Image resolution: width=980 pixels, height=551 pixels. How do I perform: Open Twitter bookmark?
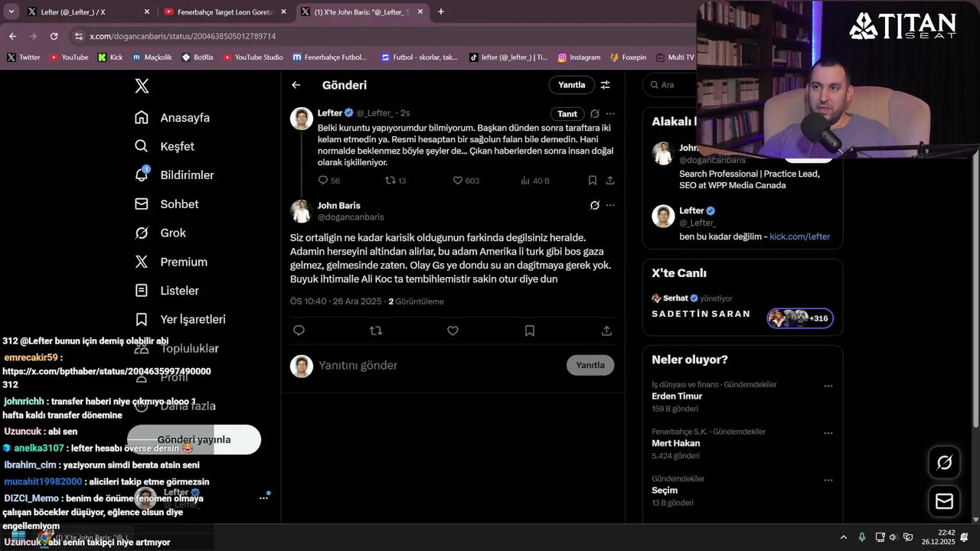[x=24, y=57]
